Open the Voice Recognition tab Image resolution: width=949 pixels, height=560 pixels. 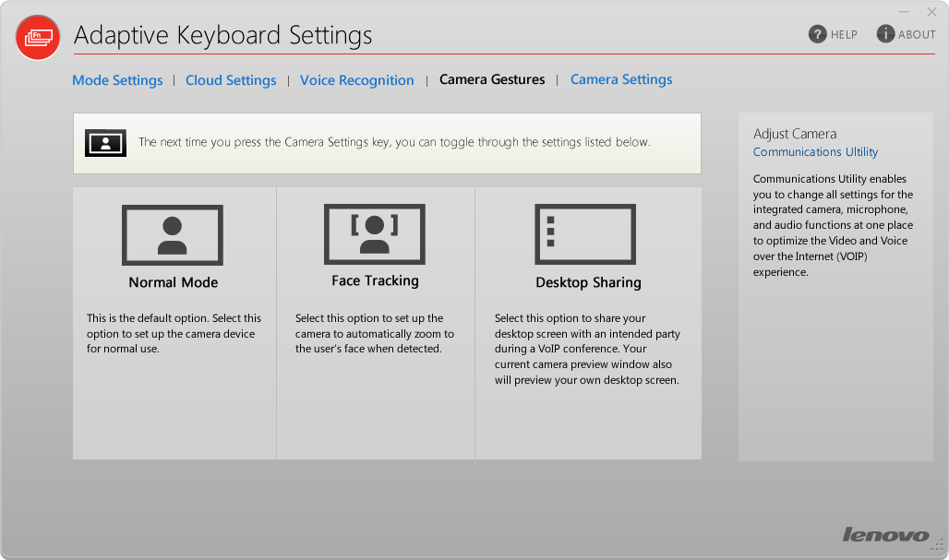coord(357,80)
